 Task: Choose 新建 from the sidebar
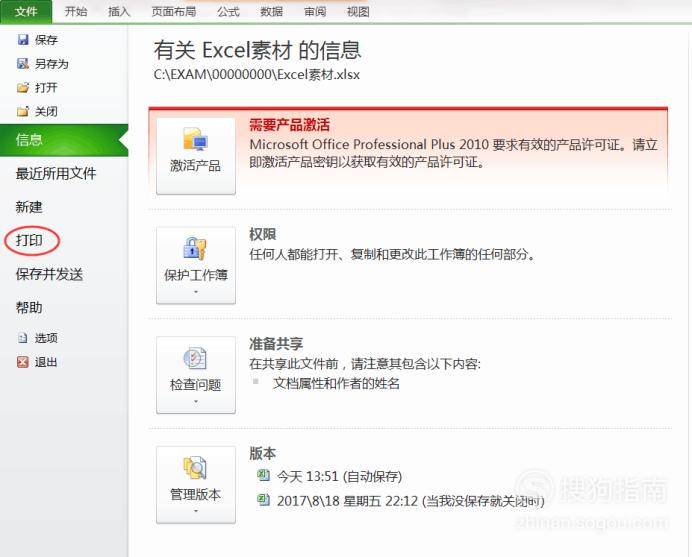(x=29, y=207)
